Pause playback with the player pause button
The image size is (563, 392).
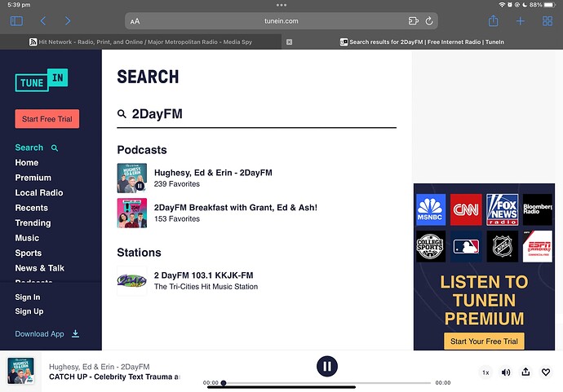[x=327, y=366]
